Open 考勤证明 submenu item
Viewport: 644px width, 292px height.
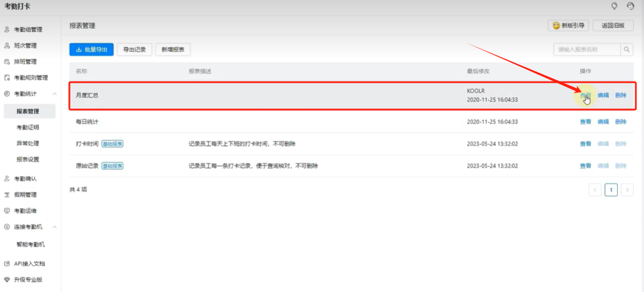[x=28, y=127]
